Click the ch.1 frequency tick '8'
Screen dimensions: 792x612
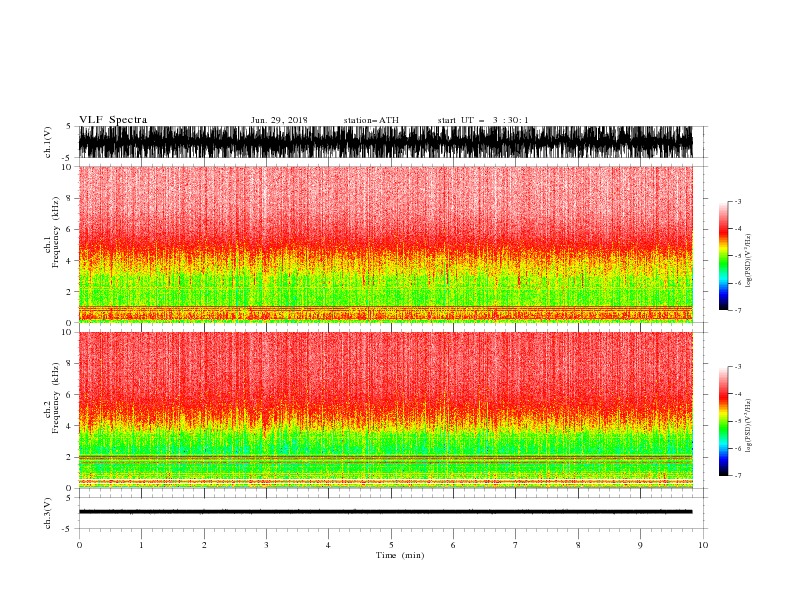69,198
